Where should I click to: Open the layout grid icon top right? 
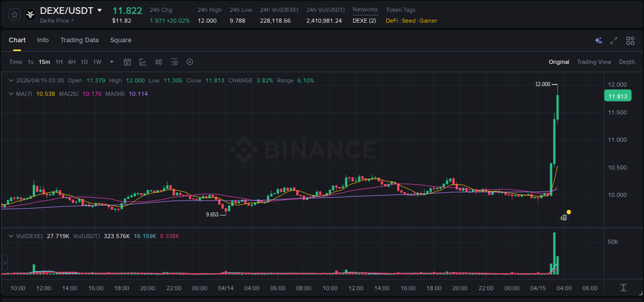click(x=630, y=40)
